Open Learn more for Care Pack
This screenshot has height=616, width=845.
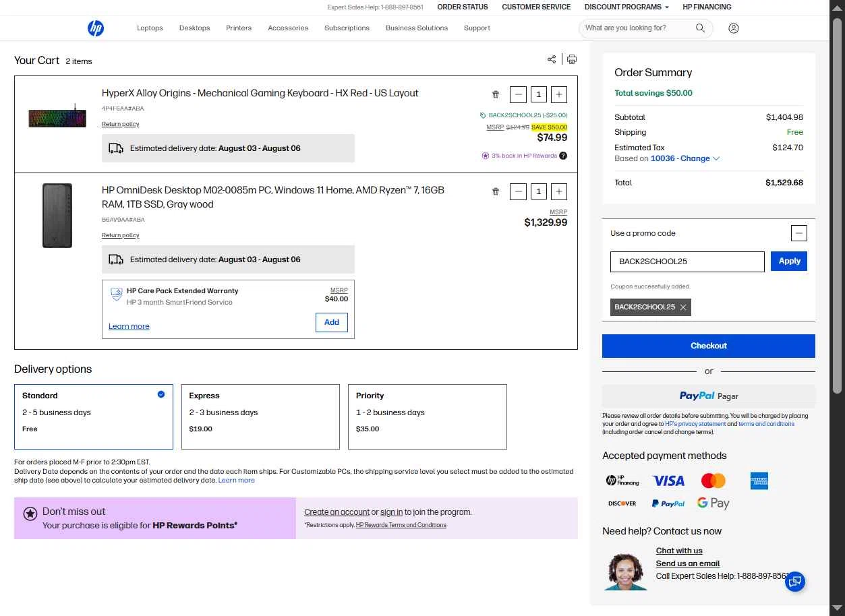(129, 326)
